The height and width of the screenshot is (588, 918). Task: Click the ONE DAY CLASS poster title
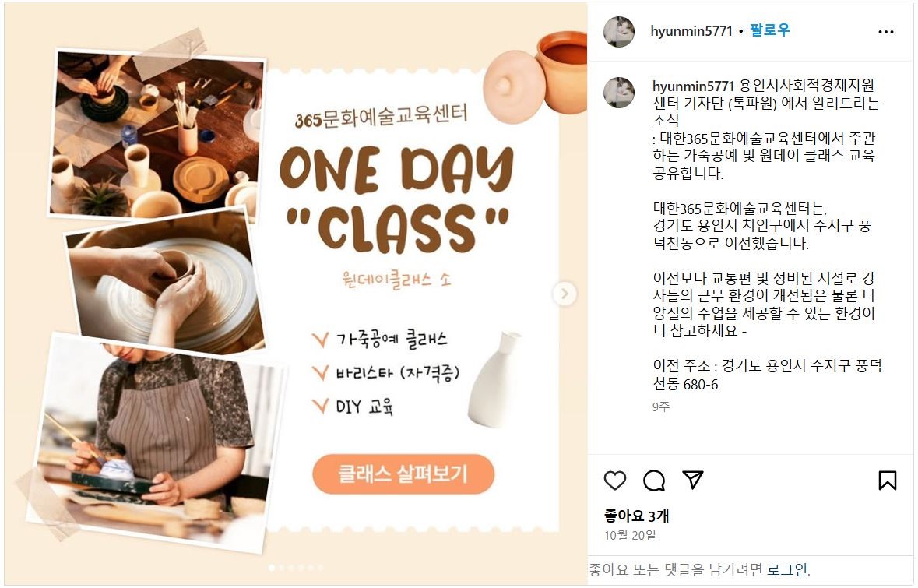pos(397,199)
